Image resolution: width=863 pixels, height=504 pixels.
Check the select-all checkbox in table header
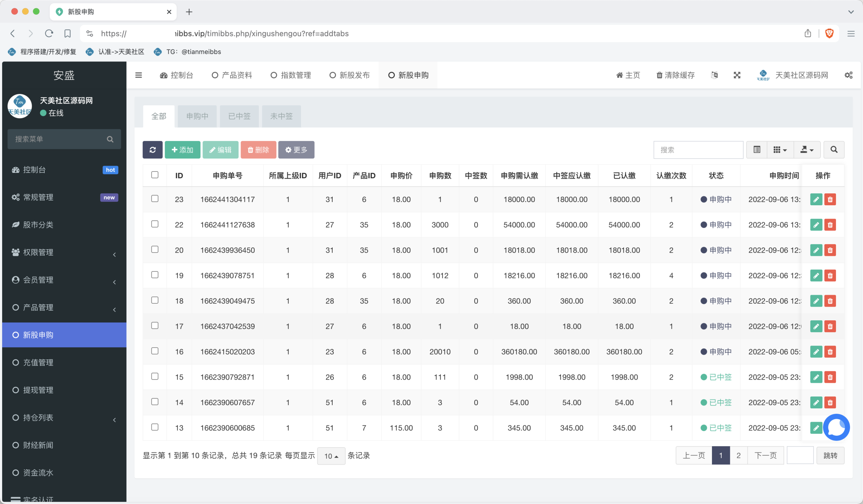pos(155,175)
